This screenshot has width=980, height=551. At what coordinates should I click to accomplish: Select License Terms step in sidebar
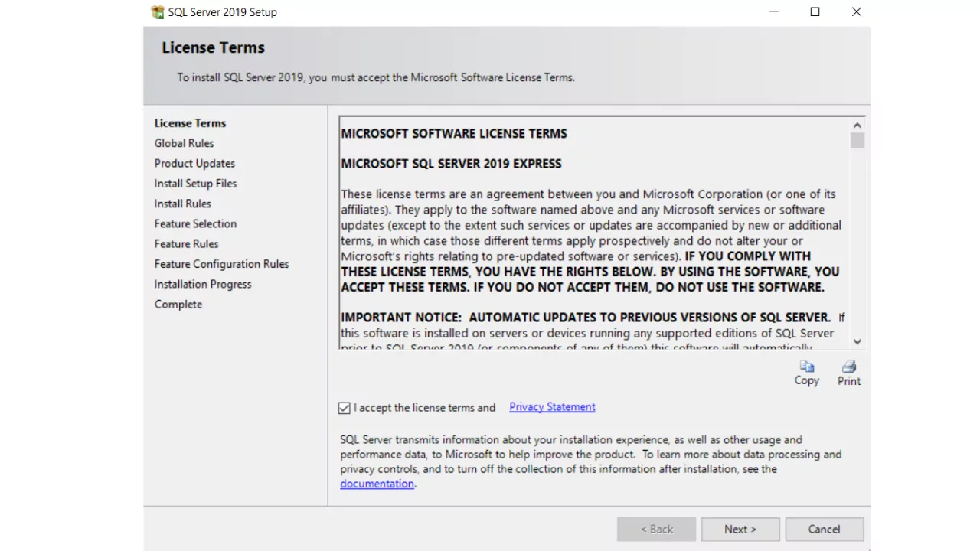click(x=190, y=123)
